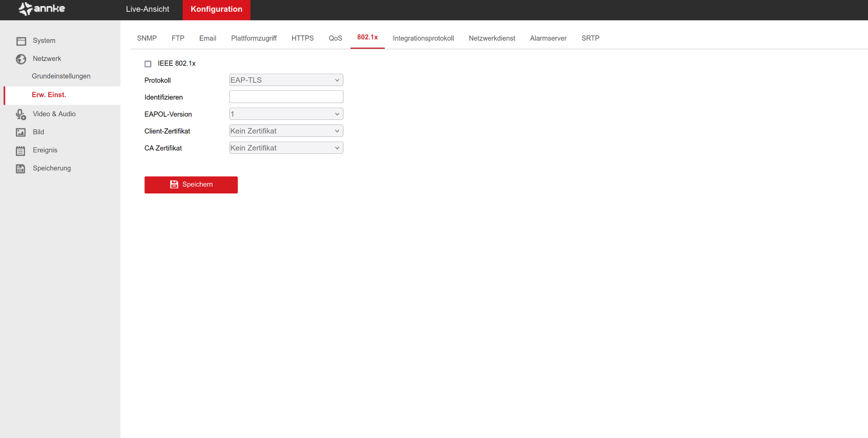Image resolution: width=868 pixels, height=438 pixels.
Task: Click the Speichern button
Action: [191, 185]
